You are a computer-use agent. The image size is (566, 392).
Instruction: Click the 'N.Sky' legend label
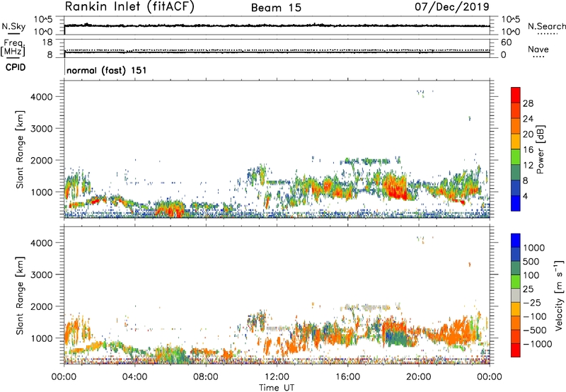13,26
